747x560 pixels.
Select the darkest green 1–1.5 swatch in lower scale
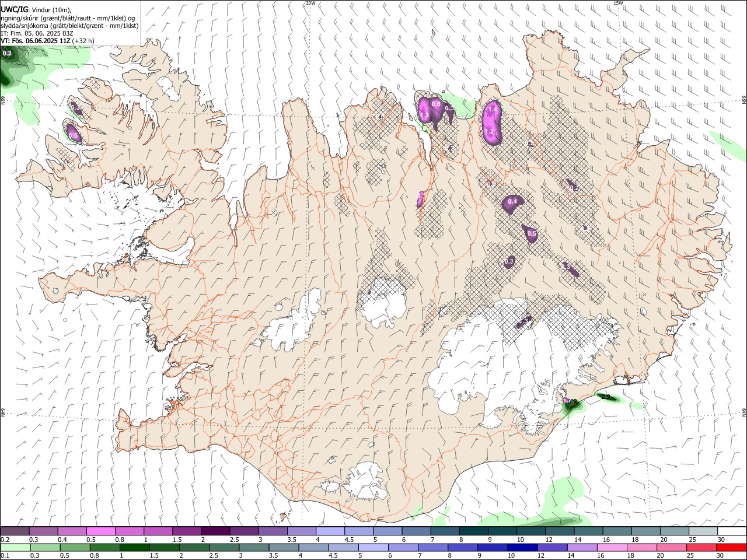tap(134, 548)
